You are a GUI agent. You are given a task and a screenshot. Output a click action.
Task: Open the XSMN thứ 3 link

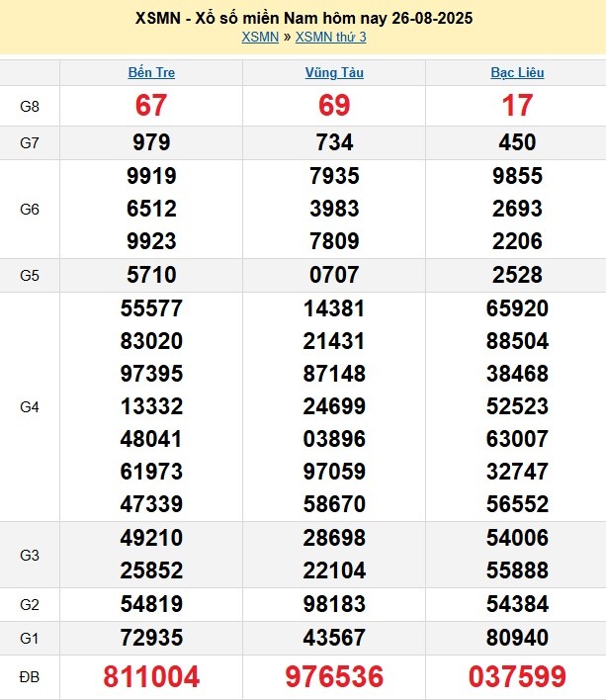pyautogui.click(x=331, y=37)
